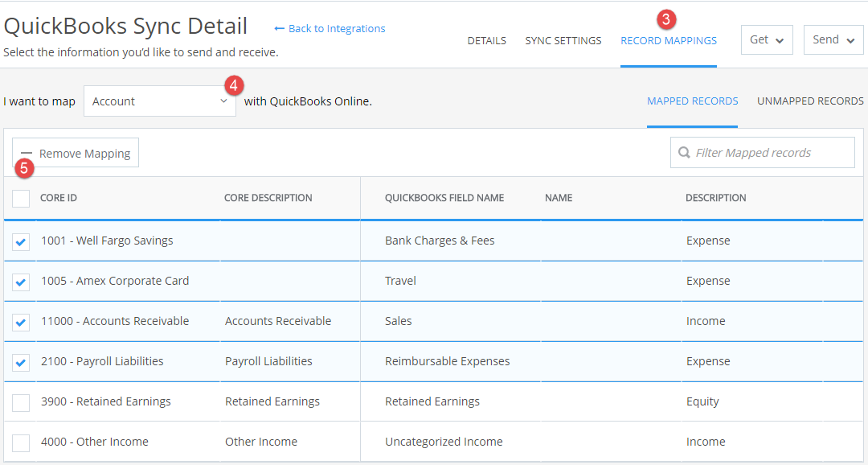Expand the Send dropdown
Screen dimensions: 868x465
click(833, 39)
